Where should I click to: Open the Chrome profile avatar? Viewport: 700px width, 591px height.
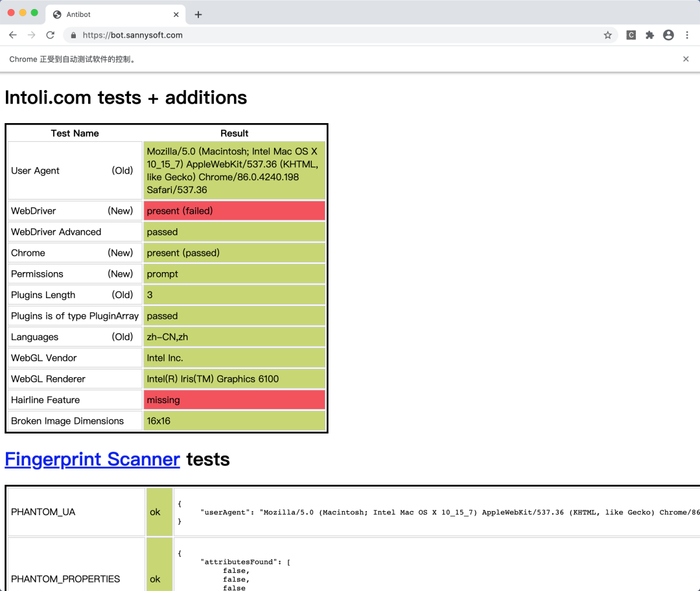point(668,35)
